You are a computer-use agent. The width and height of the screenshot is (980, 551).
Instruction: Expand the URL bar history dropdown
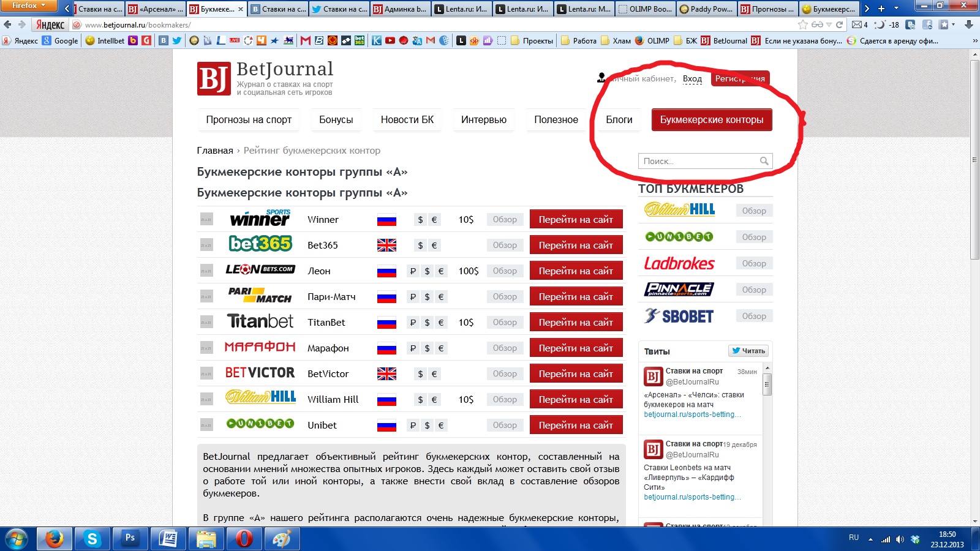click(x=829, y=25)
